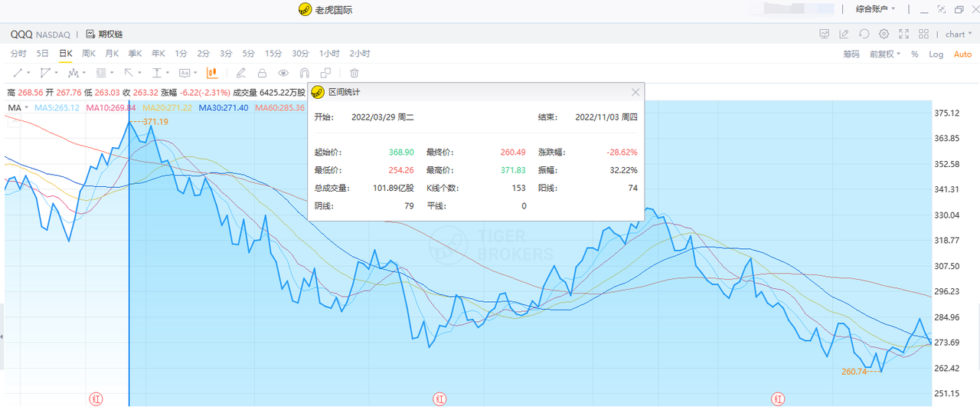Click the compact mode window icon

pyautogui.click(x=941, y=10)
